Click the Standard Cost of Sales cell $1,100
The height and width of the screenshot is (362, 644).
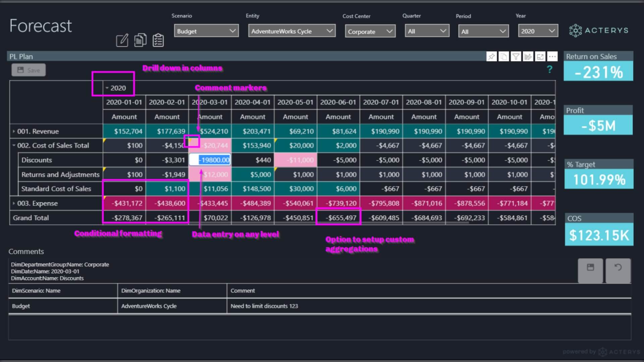[167, 189]
